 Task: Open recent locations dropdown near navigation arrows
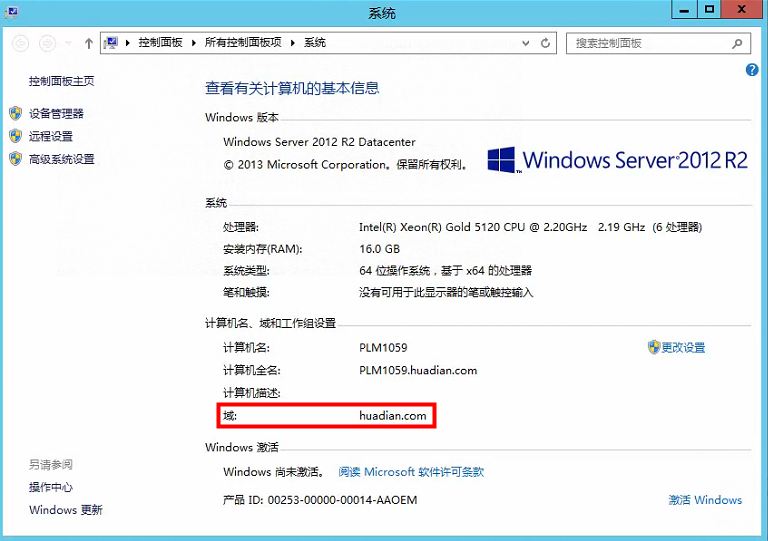(x=68, y=43)
